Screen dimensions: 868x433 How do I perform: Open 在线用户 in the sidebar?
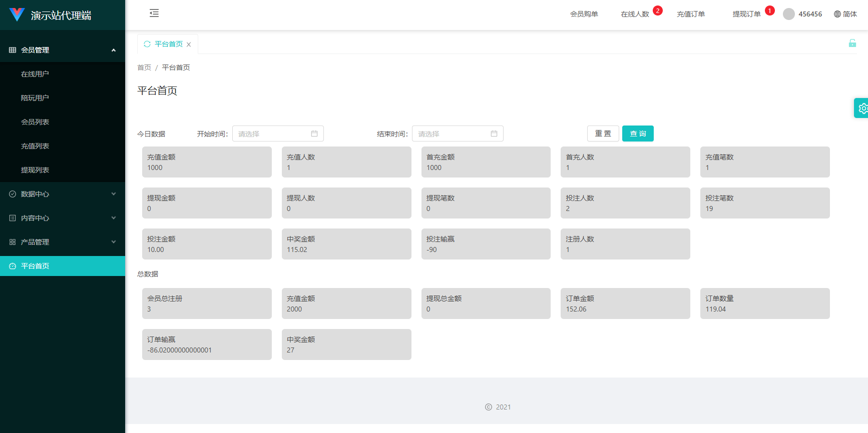[x=35, y=74]
